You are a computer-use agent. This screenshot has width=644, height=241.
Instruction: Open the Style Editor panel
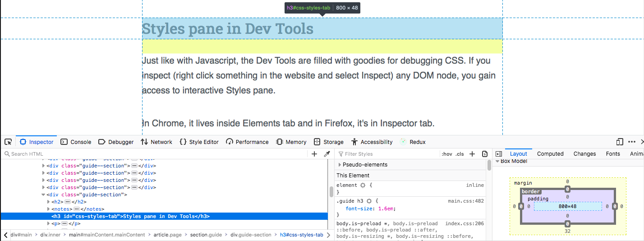coord(199,142)
